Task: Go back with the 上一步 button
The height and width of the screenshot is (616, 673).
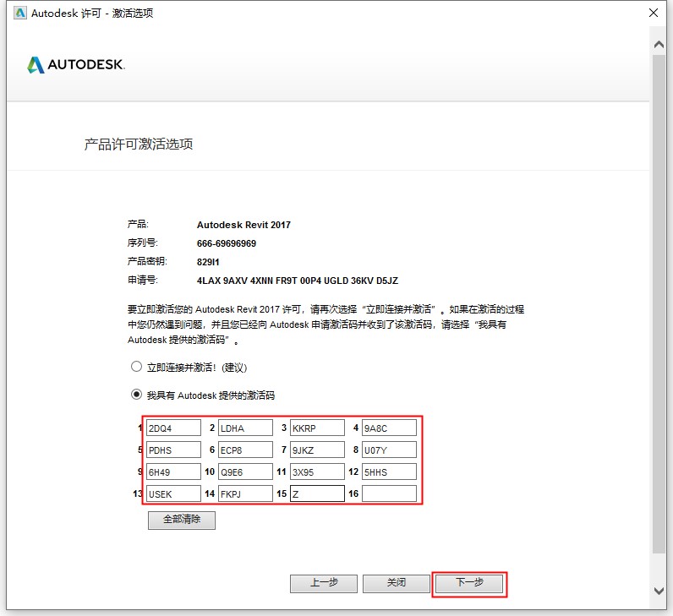Action: (x=324, y=583)
